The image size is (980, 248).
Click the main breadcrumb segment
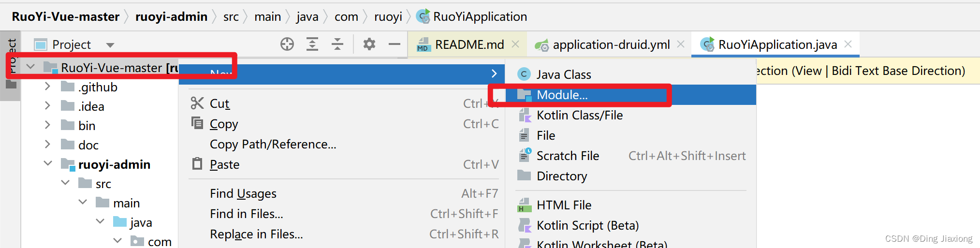(x=267, y=16)
